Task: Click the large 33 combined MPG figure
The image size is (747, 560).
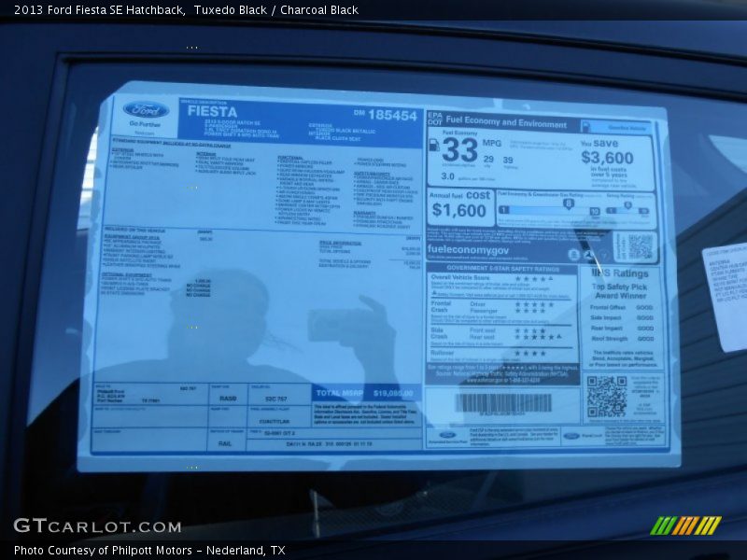Action: (459, 150)
